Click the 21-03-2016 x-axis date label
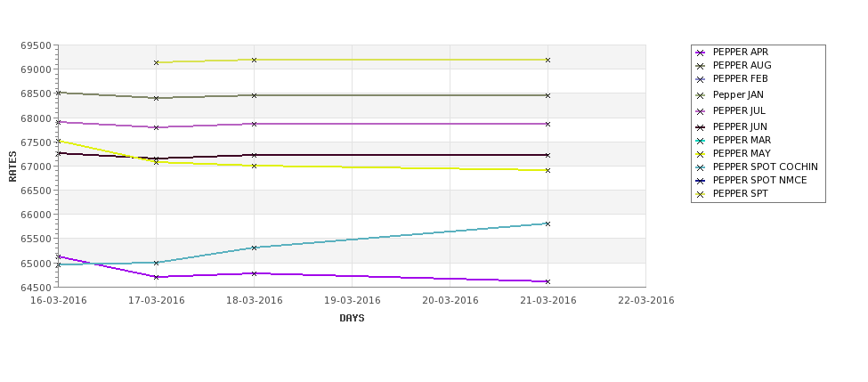868x382 pixels. coord(548,300)
